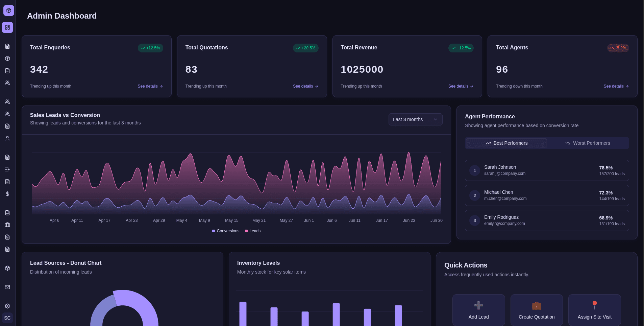Click the SC avatar at sidebar bottom

coord(7,318)
